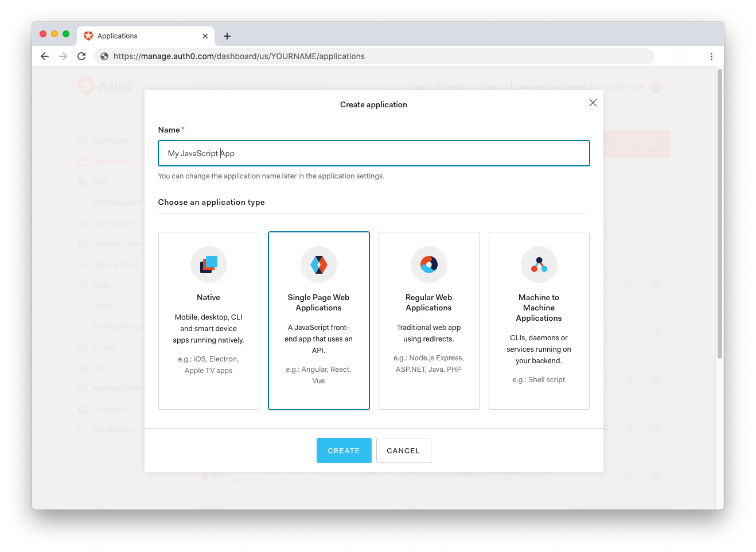Select the Single Page Web Applications icon
This screenshot has height=552, width=756.
coord(319,265)
